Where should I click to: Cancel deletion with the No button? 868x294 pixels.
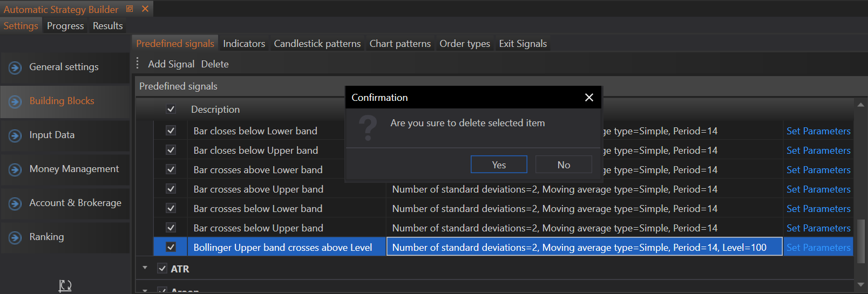click(x=564, y=165)
